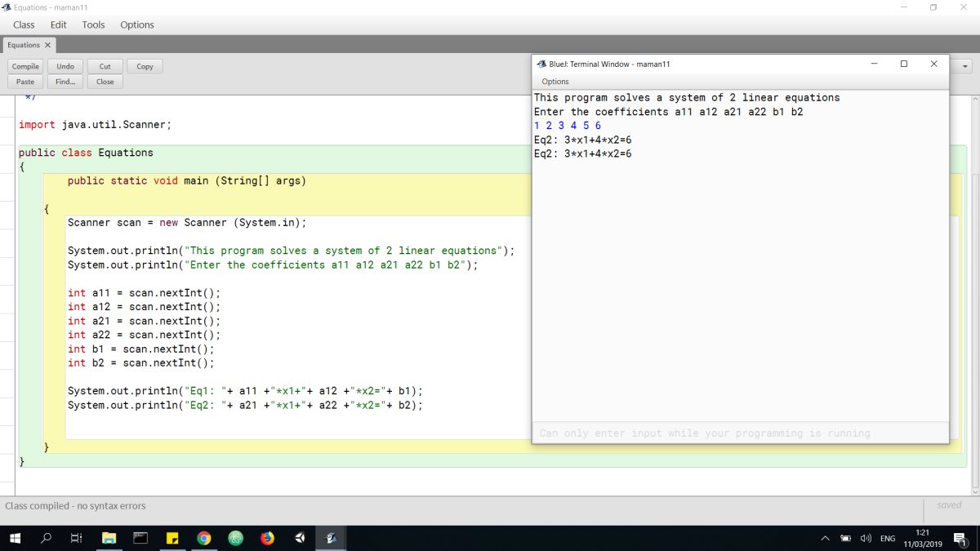
Task: Click the 'public class Equations' line
Action: click(x=86, y=153)
